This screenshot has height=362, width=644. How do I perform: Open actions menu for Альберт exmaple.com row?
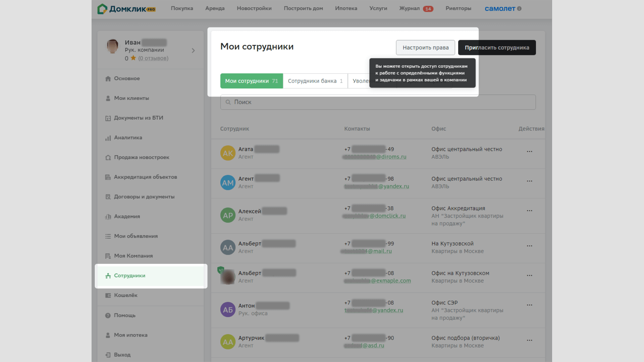529,276
